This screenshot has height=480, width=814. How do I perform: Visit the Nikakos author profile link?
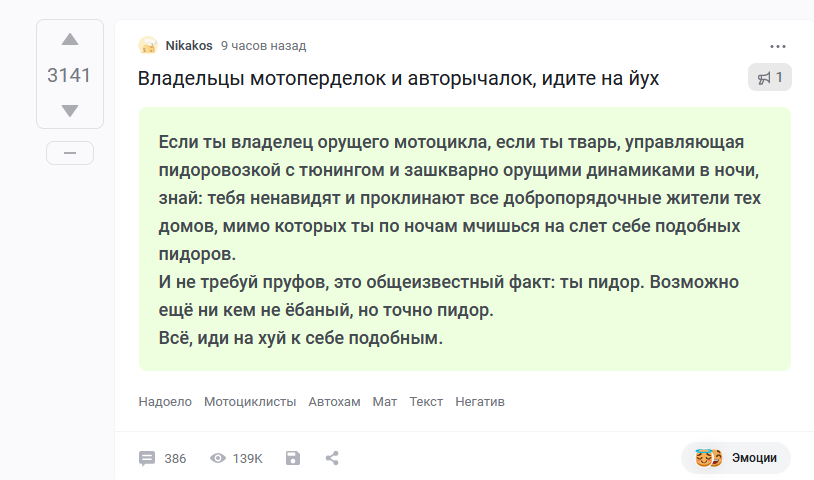(188, 46)
